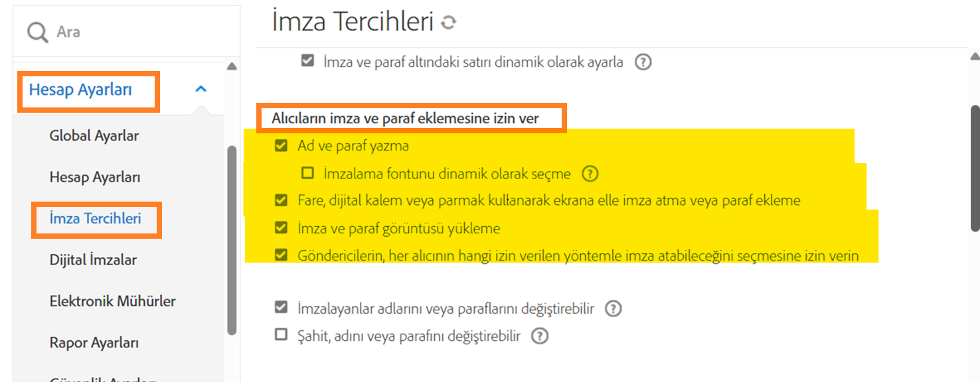Click help icon beside Şahit paraf setting
This screenshot has height=384, width=980.
click(540, 336)
